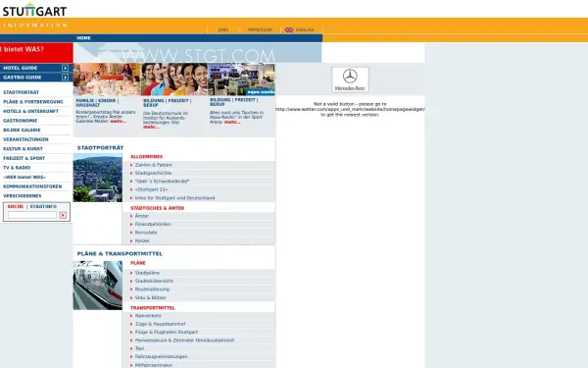This screenshot has width=588, height=368.
Task: Open Gastronomie in left menu
Action: [x=21, y=121]
